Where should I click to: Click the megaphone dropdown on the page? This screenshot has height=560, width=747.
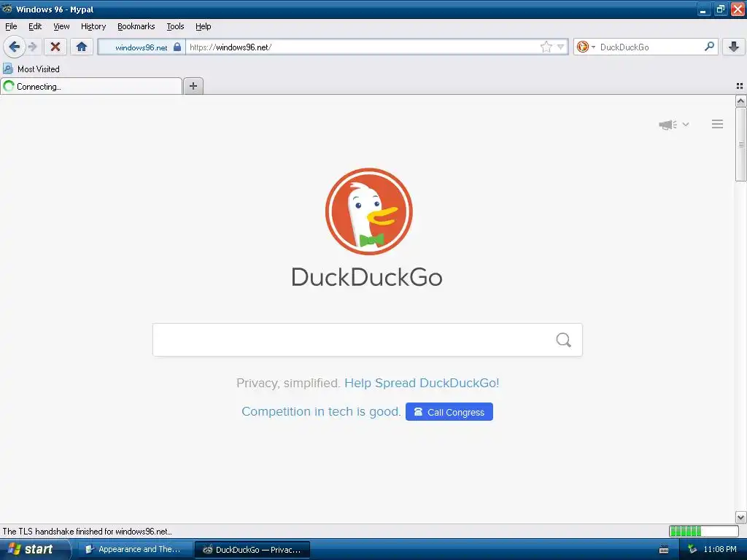(673, 124)
